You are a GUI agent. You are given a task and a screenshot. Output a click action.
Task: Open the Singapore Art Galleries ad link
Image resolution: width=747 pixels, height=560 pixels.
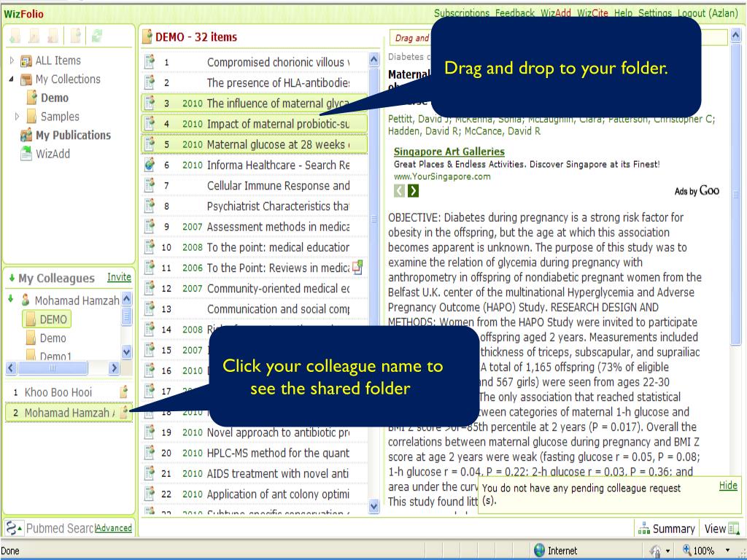coord(449,152)
